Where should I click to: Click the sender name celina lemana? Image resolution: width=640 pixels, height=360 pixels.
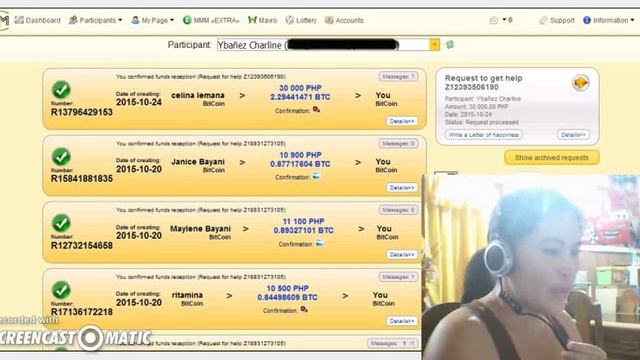198,96
